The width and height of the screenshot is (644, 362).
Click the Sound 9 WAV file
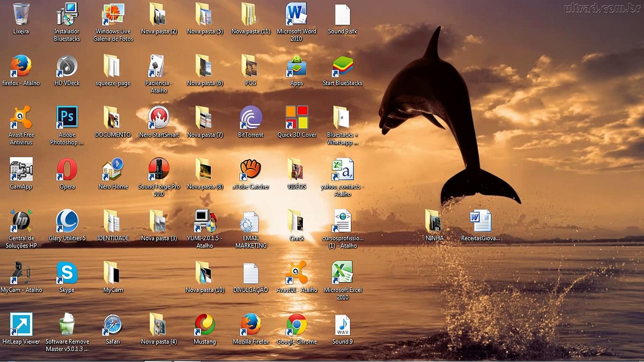[x=343, y=325]
